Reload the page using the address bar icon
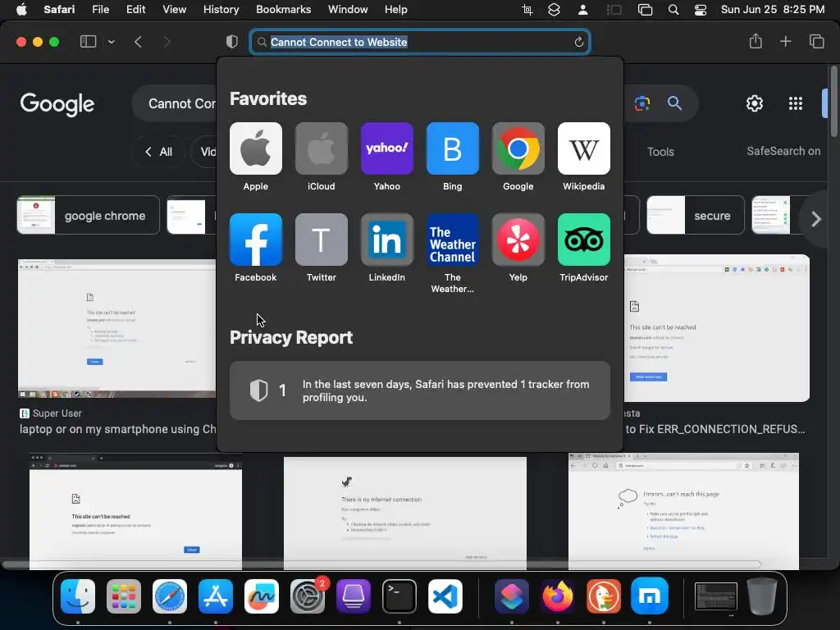Image resolution: width=840 pixels, height=630 pixels. [x=578, y=42]
